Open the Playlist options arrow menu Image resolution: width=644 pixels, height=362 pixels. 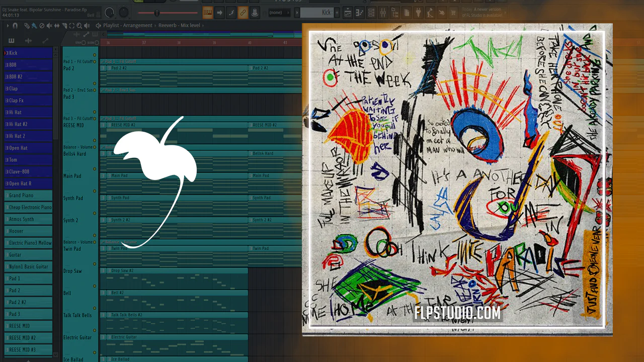pos(8,25)
